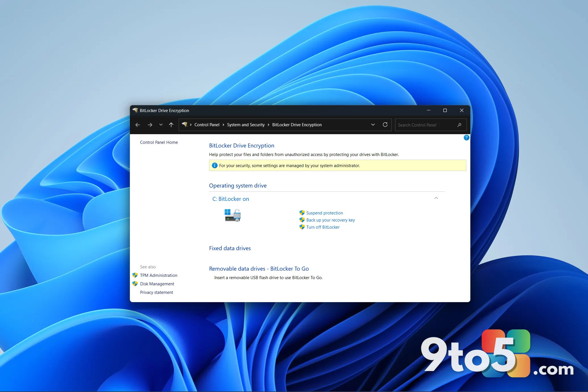Open the Control Panel breadcrumb
Viewport: 588px width, 392px height.
click(x=207, y=125)
